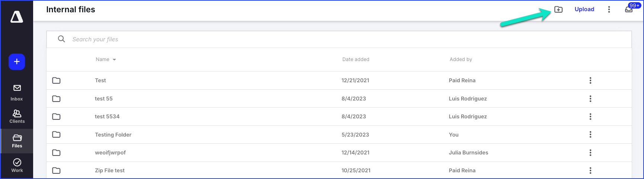Open options for Testing Folder row

(x=590, y=134)
